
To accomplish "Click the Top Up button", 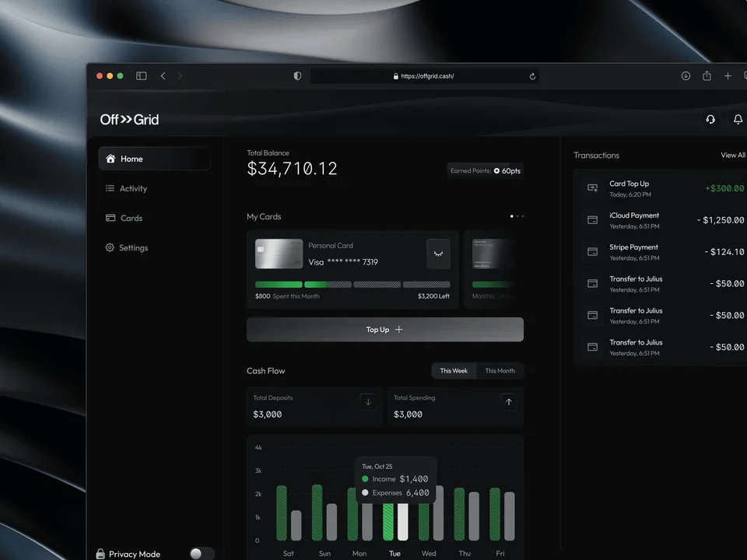I will click(385, 330).
